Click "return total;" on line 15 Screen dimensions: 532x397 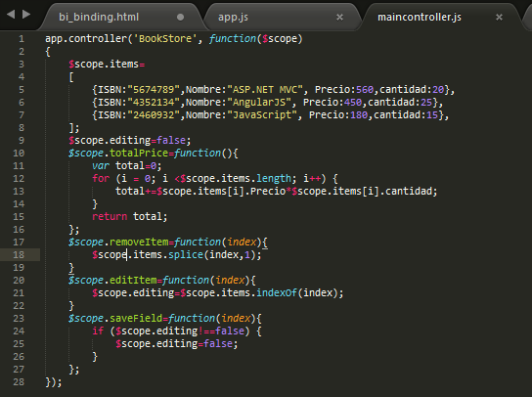pyautogui.click(x=130, y=217)
